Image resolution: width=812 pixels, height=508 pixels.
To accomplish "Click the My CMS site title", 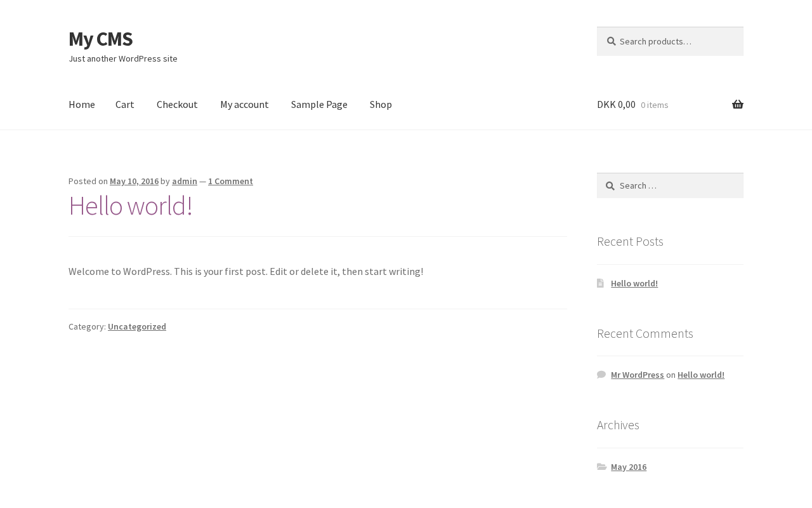I will [x=100, y=39].
